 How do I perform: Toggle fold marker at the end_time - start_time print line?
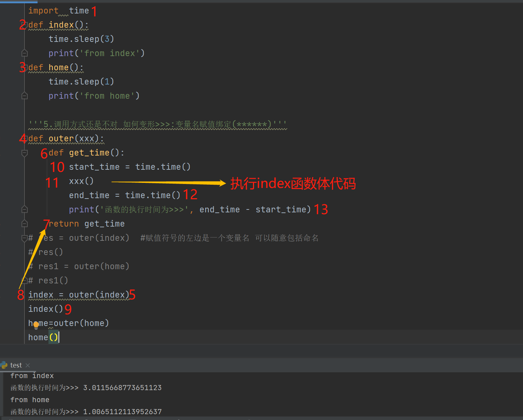[24, 209]
